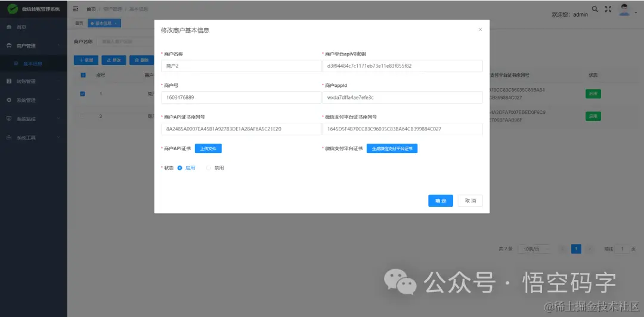Click the toolbox icon for 系统工具
644x317 pixels.
(9, 138)
